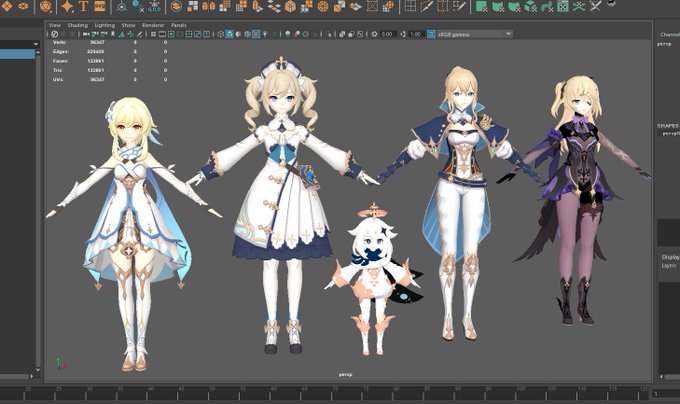This screenshot has width=680, height=404.
Task: Click the orange diamond disc primitive icon
Action: 7,6
